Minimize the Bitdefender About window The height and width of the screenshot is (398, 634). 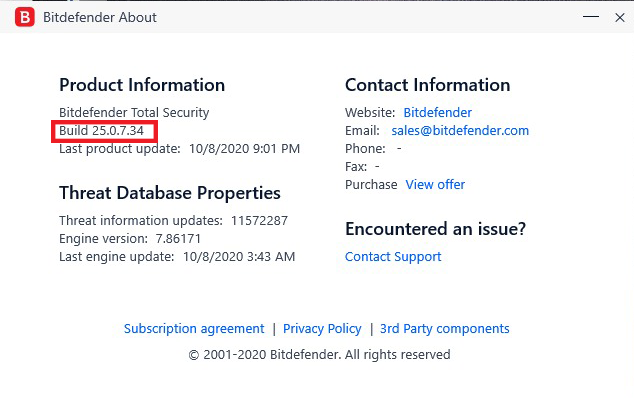pos(591,17)
